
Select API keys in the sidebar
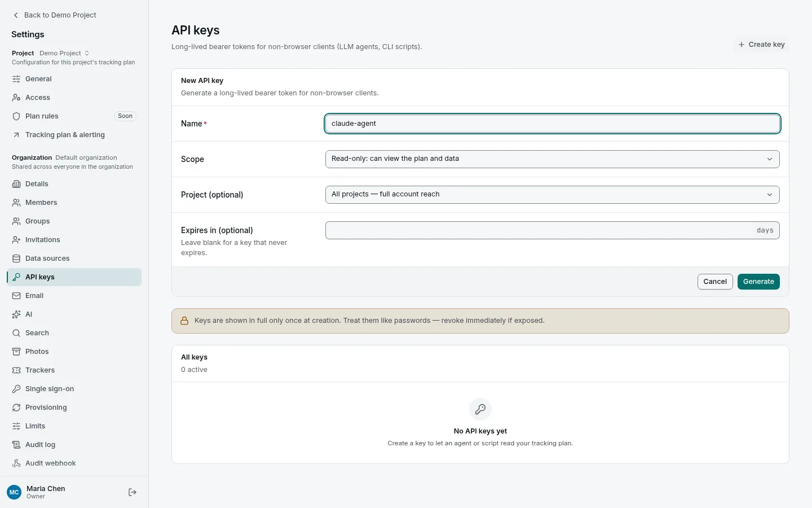[x=74, y=277]
